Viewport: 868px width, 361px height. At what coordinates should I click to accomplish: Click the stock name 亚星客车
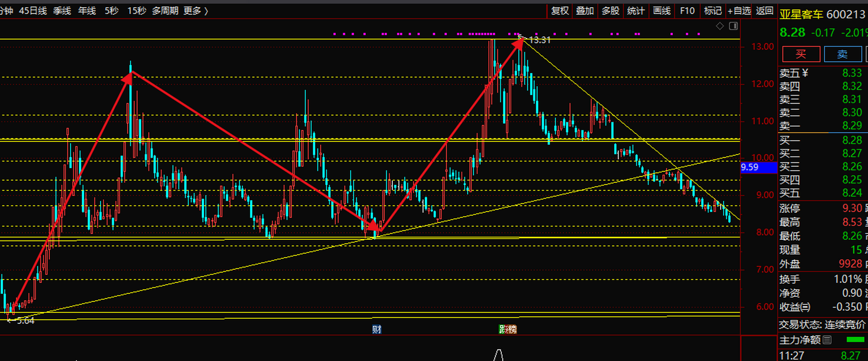(x=801, y=14)
